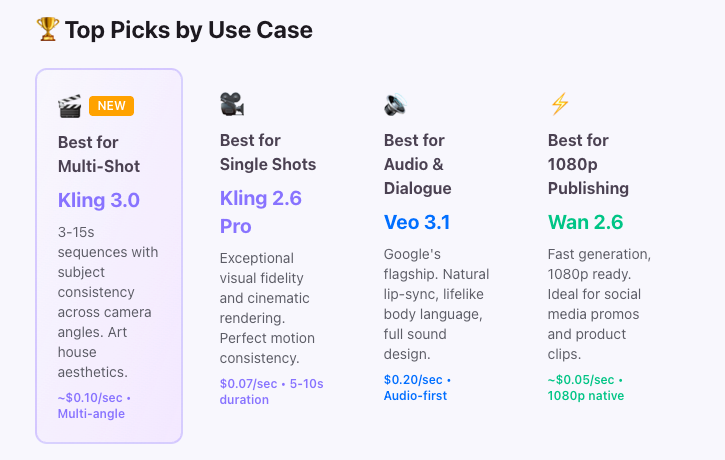
Task: Click the ~$0.10/sec Multi-angle pricing text
Action: pos(97,405)
